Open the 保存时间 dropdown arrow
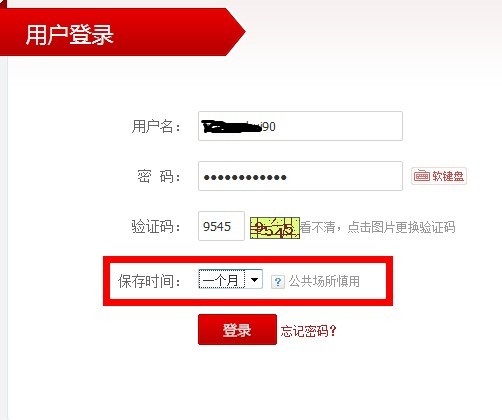The height and width of the screenshot is (420, 502). pyautogui.click(x=254, y=279)
